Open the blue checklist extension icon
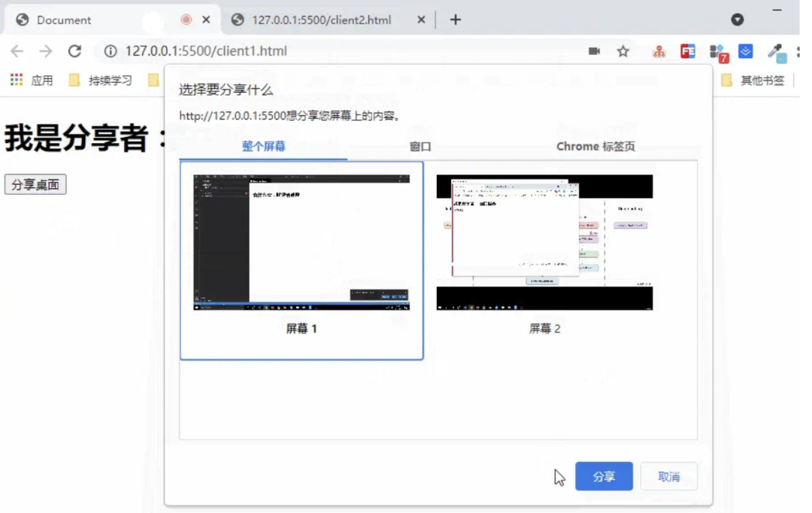The height and width of the screenshot is (513, 812). (x=745, y=51)
